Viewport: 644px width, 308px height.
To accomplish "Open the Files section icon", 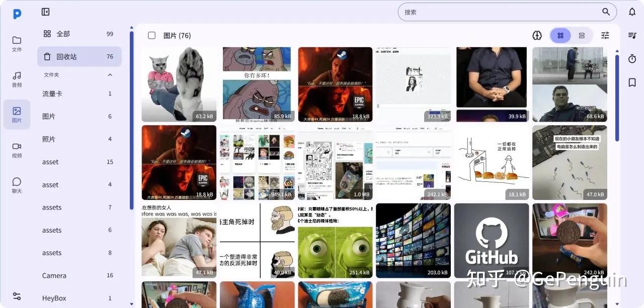I will coord(17,44).
